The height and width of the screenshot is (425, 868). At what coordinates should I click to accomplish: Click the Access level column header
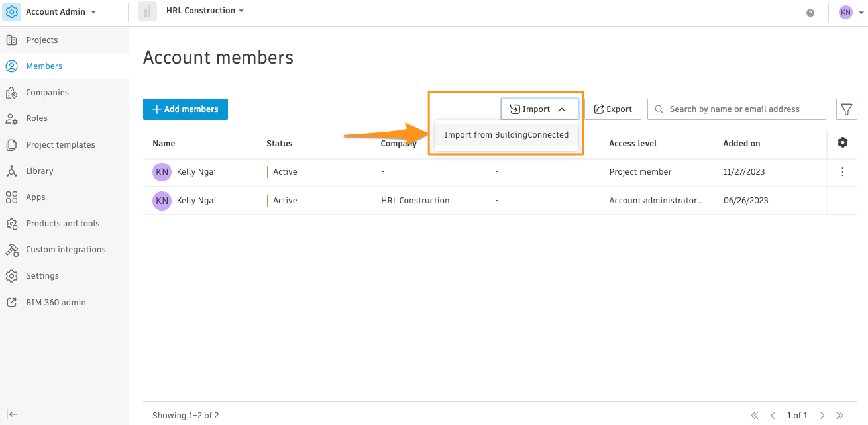tap(633, 144)
